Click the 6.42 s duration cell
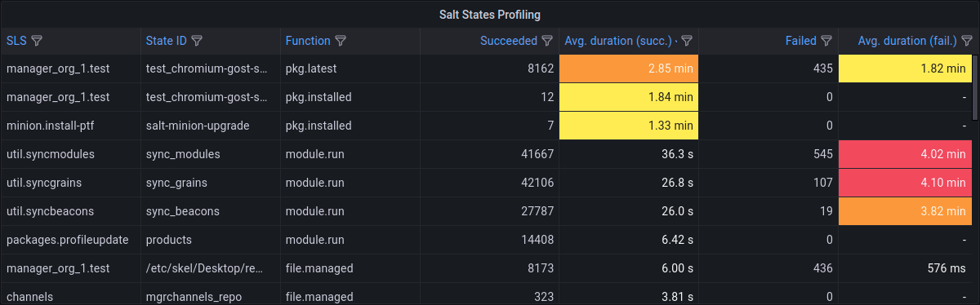 coord(629,240)
